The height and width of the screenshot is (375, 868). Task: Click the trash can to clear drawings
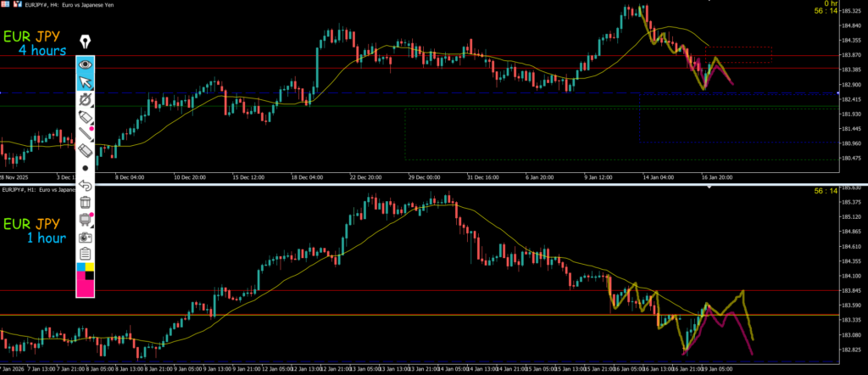(86, 202)
